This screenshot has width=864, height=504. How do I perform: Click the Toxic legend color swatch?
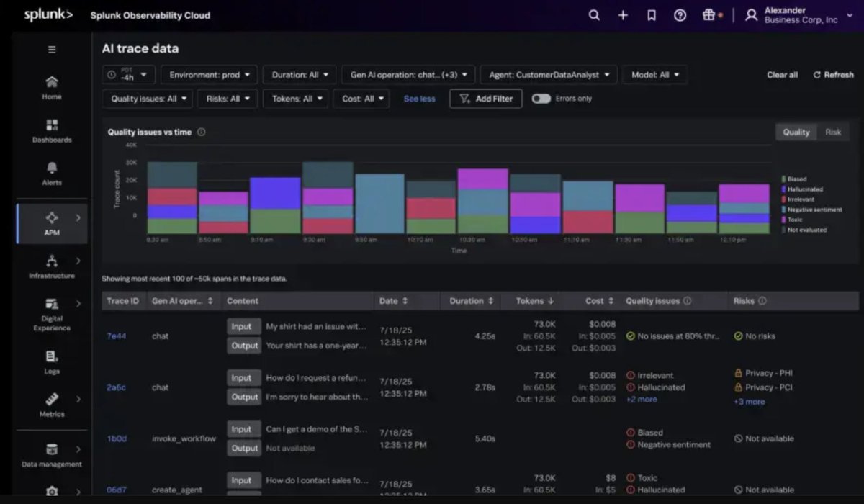783,220
